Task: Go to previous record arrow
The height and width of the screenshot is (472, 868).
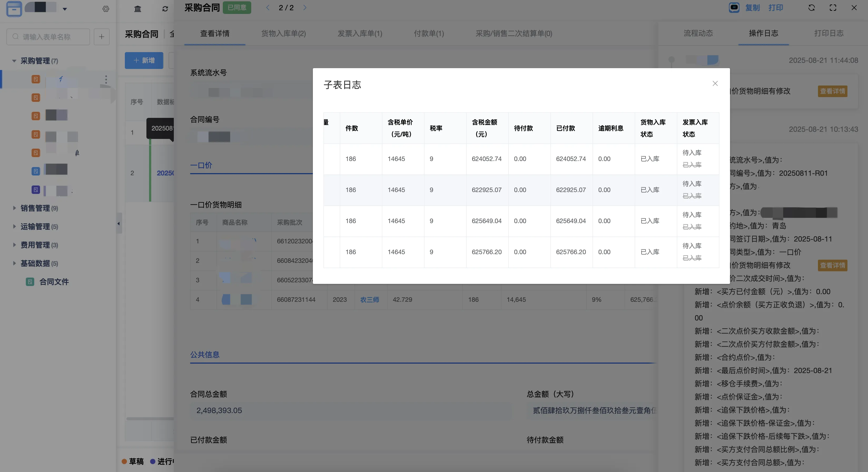Action: (268, 7)
